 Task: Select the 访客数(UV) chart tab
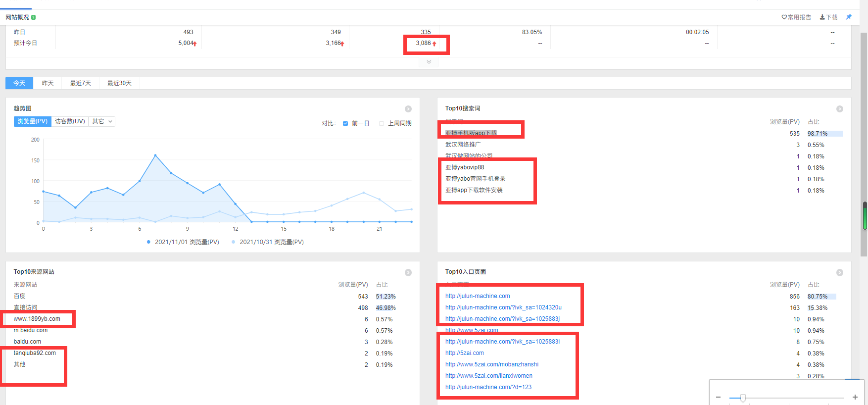[70, 121]
